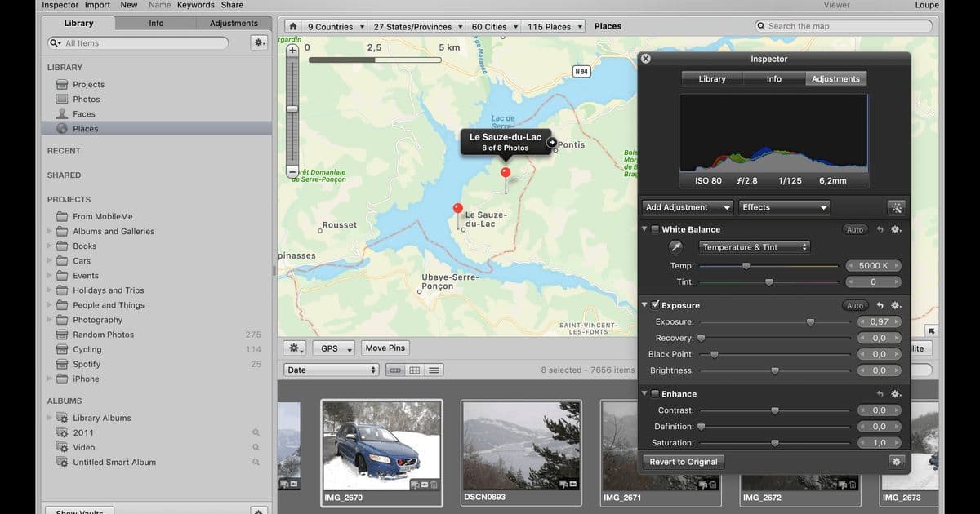Open the Effects dropdown menu
Viewport: 980px width, 514px height.
pyautogui.click(x=782, y=206)
